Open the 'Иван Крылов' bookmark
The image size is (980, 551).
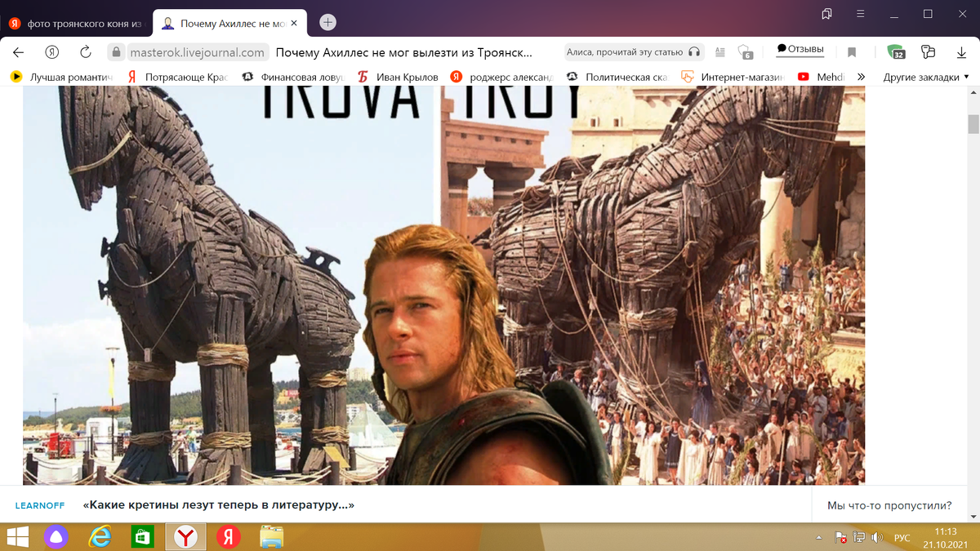point(399,77)
